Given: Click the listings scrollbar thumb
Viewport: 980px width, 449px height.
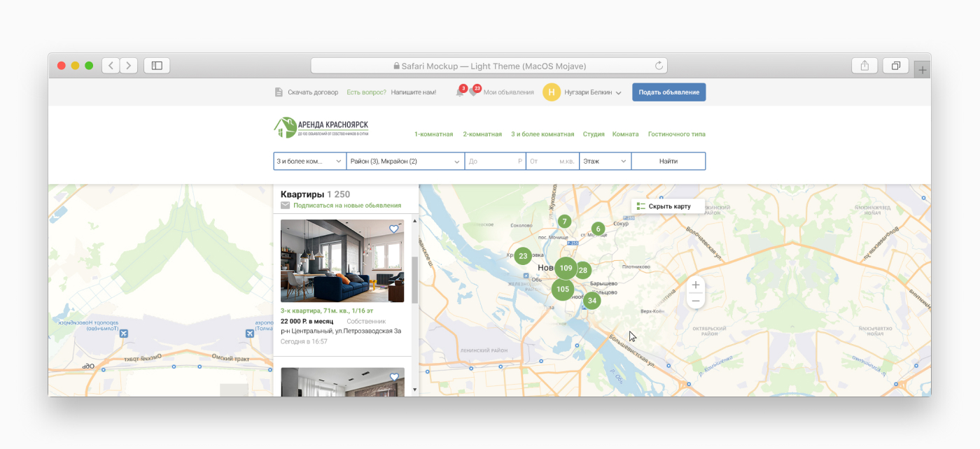Looking at the screenshot, I should (414, 279).
